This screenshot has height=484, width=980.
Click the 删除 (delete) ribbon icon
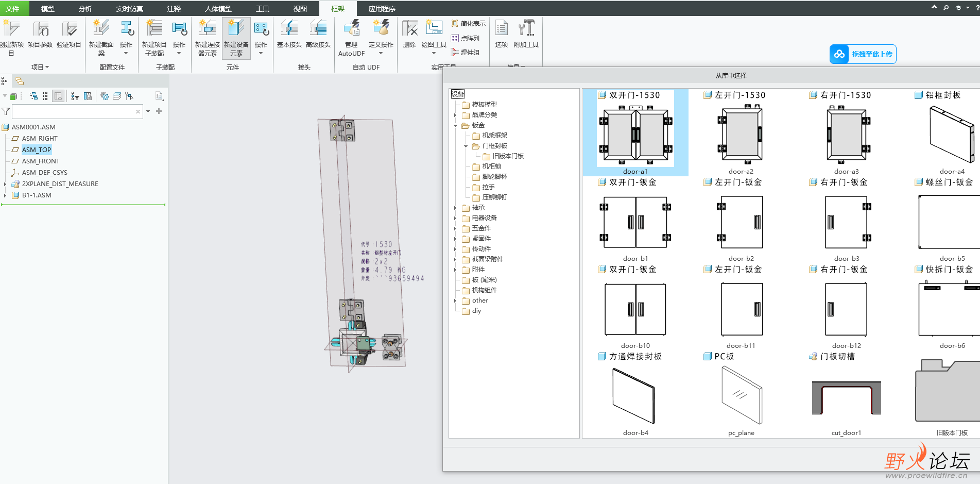[x=409, y=34]
